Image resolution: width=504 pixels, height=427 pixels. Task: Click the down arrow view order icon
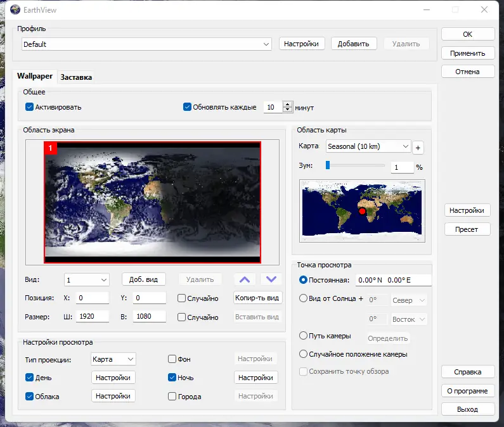pos(271,279)
